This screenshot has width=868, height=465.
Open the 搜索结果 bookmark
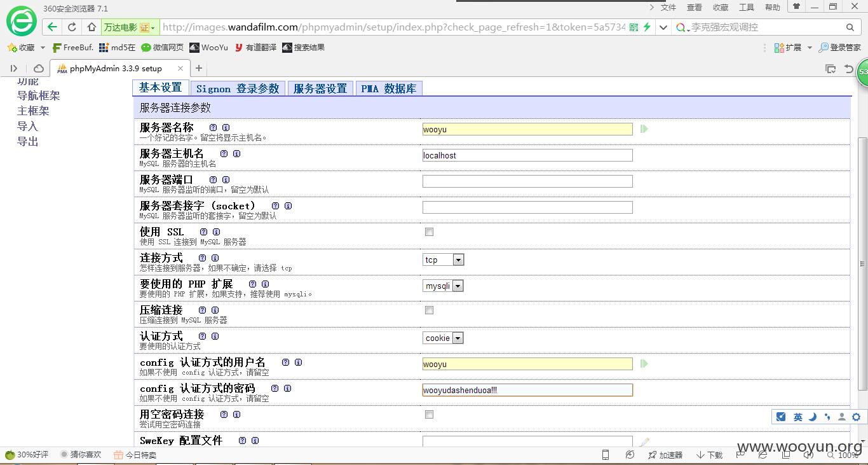pyautogui.click(x=303, y=48)
